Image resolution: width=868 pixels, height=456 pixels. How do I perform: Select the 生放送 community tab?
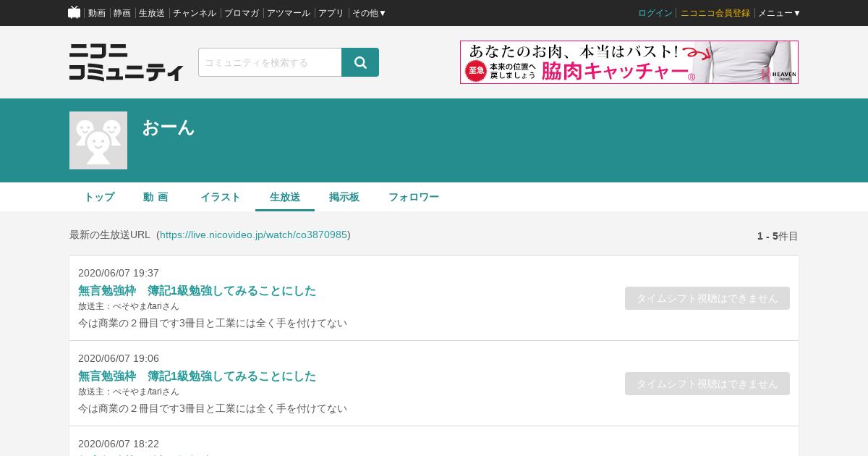(x=285, y=197)
